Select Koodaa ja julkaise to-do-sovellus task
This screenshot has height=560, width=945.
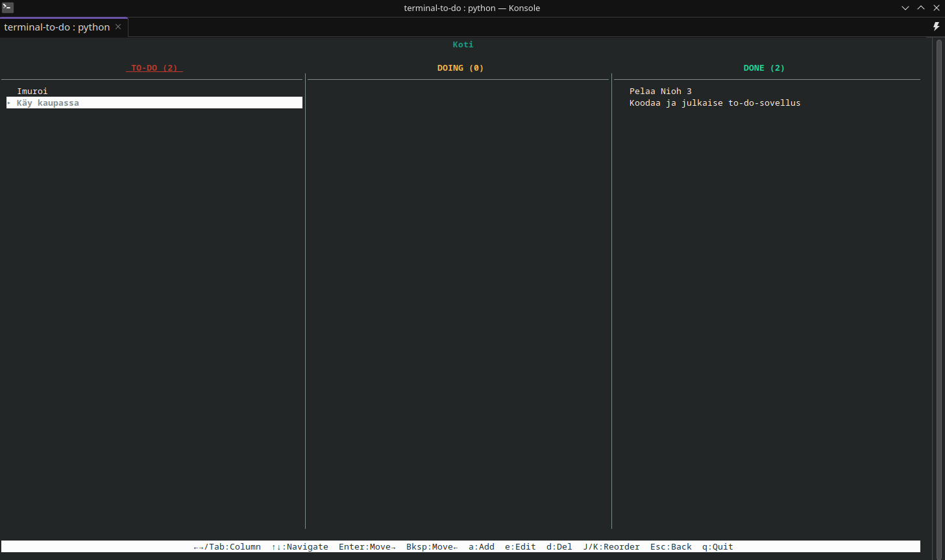[x=715, y=103]
